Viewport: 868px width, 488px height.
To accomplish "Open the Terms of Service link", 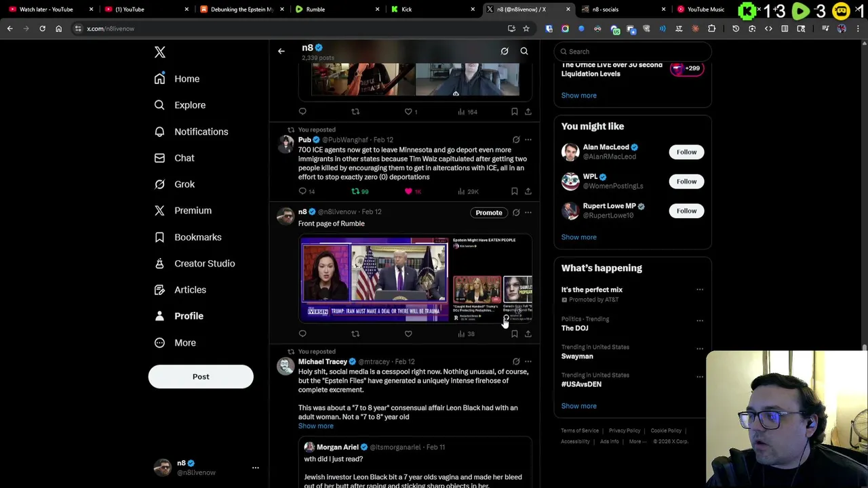I will point(580,430).
